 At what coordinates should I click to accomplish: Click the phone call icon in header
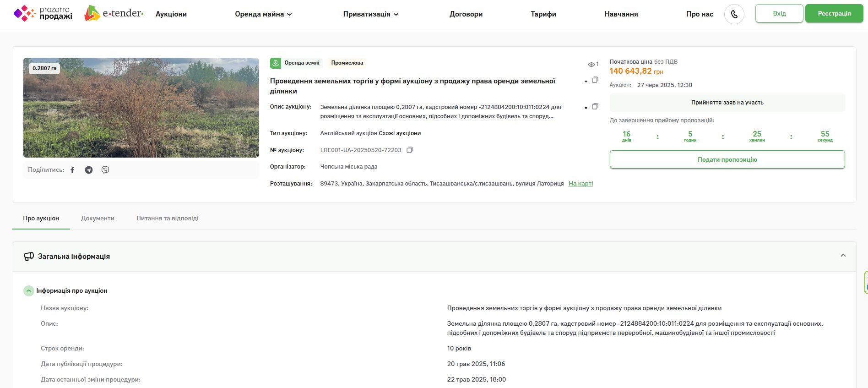734,14
